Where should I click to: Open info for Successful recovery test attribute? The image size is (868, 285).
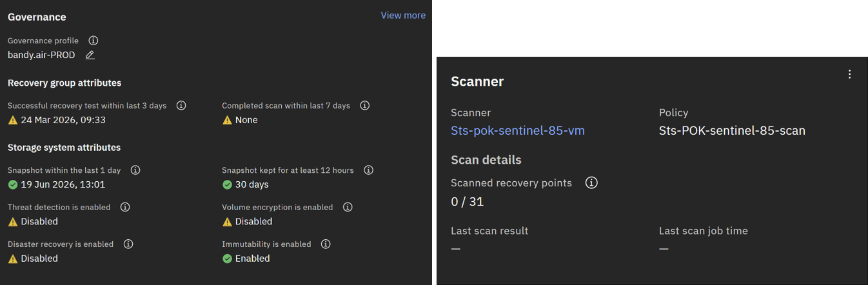(x=181, y=105)
